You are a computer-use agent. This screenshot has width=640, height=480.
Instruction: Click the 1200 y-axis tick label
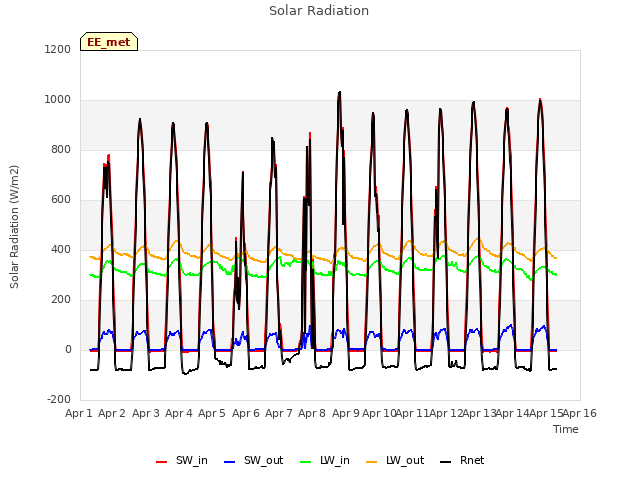pos(58,49)
